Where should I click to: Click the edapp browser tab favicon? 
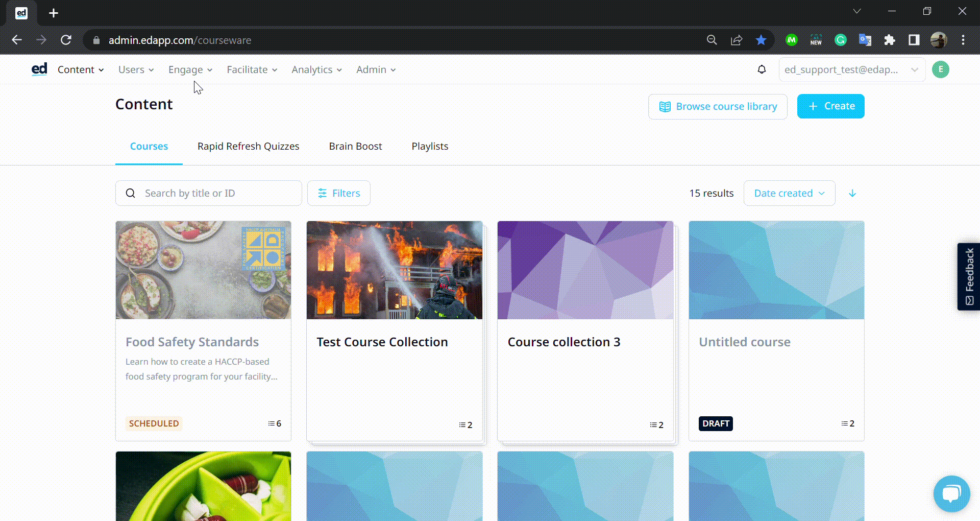click(x=21, y=13)
